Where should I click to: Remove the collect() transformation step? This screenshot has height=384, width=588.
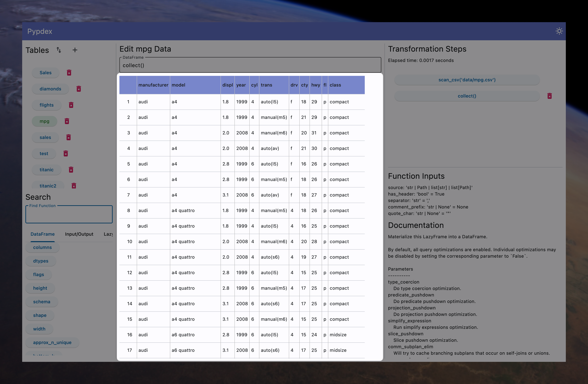[x=549, y=96]
